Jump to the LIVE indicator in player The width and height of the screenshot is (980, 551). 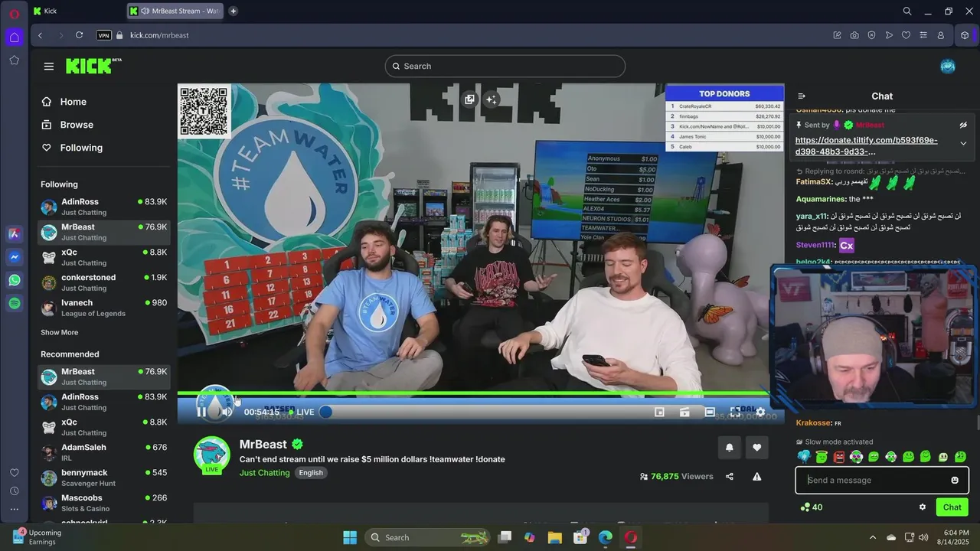pos(299,412)
